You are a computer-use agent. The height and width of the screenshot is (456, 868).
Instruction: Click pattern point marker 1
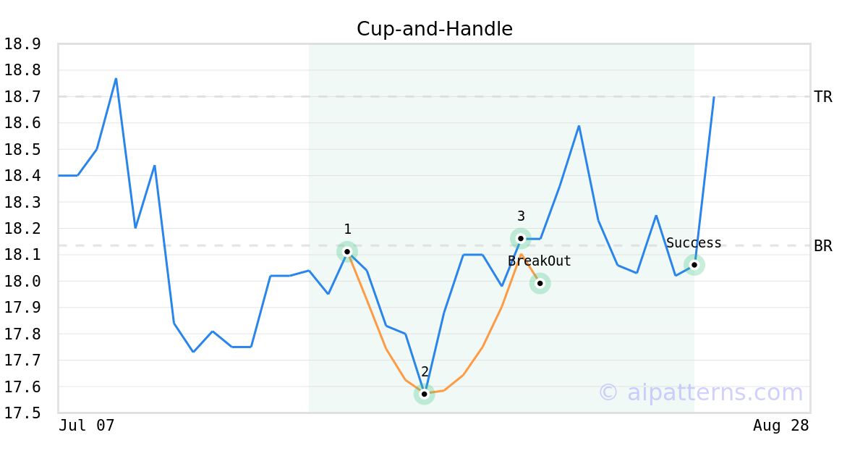(x=347, y=252)
